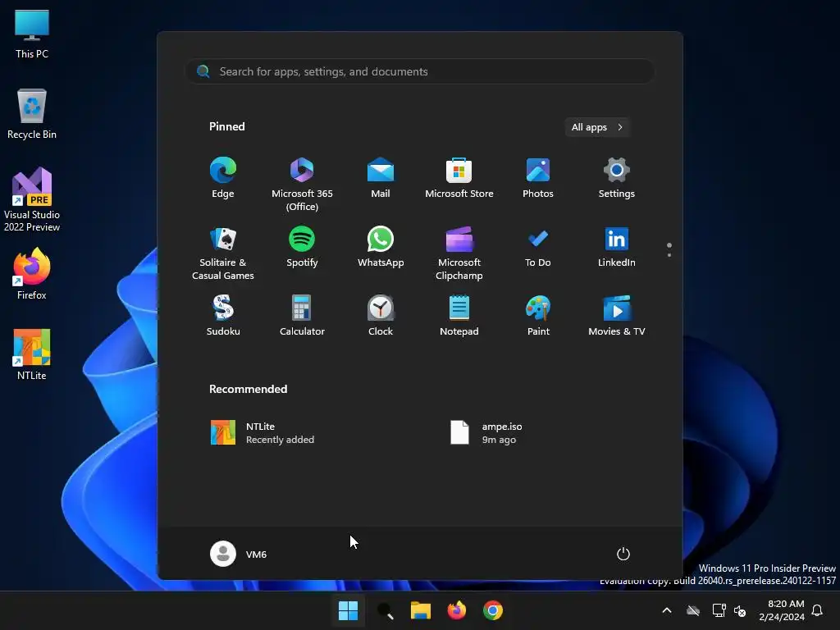Click the Windows Start button on taskbar
This screenshot has width=840, height=630.
348,610
